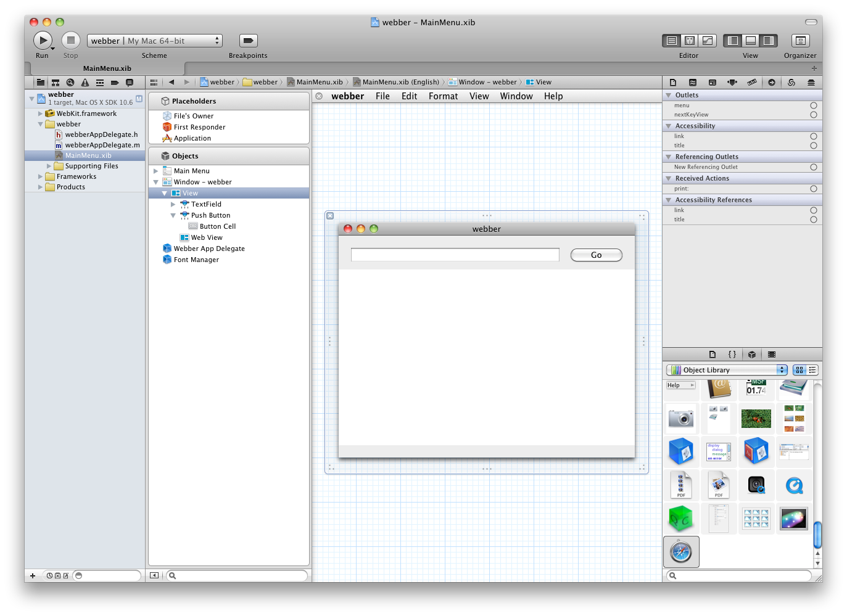This screenshot has width=847, height=616.
Task: Click the URL text field in webber window
Action: (455, 255)
